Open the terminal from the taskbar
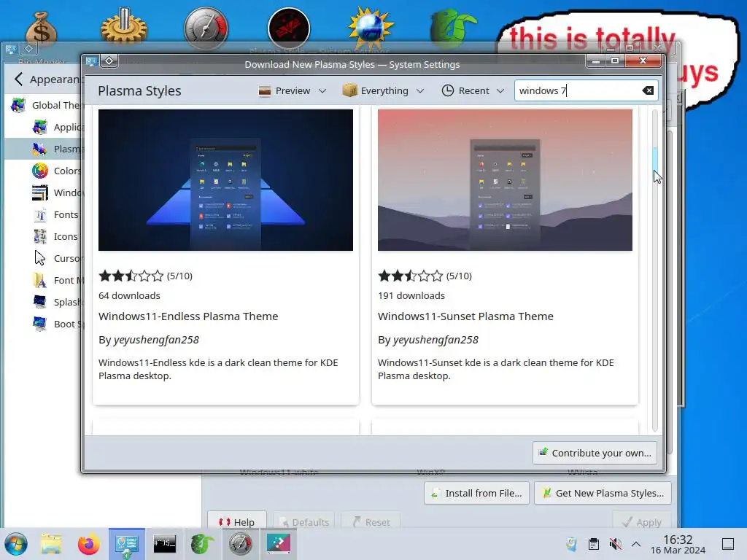 (x=164, y=544)
